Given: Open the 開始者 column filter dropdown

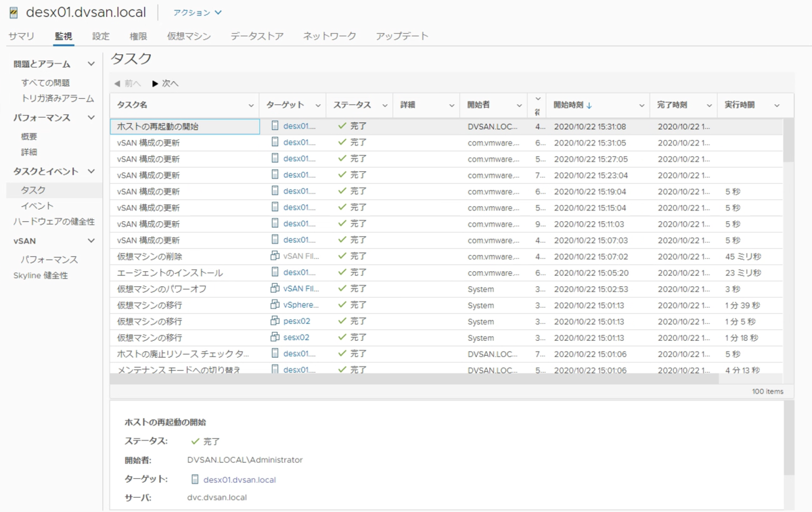Looking at the screenshot, I should 519,106.
